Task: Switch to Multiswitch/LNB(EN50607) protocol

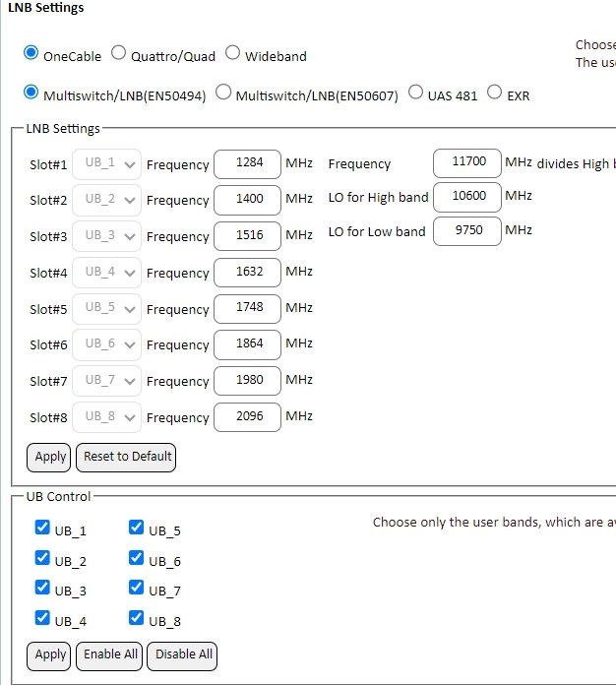Action: 223,93
